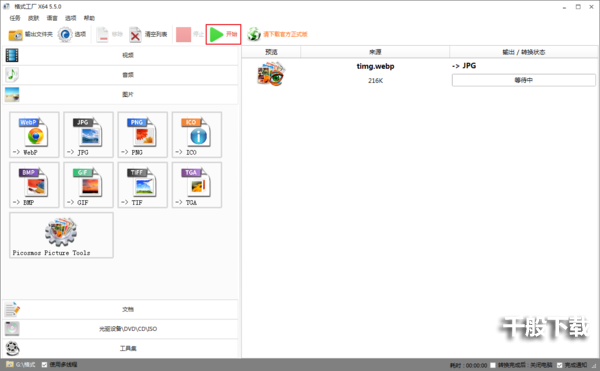
Task: Expand the document category section
Action: pyautogui.click(x=121, y=309)
